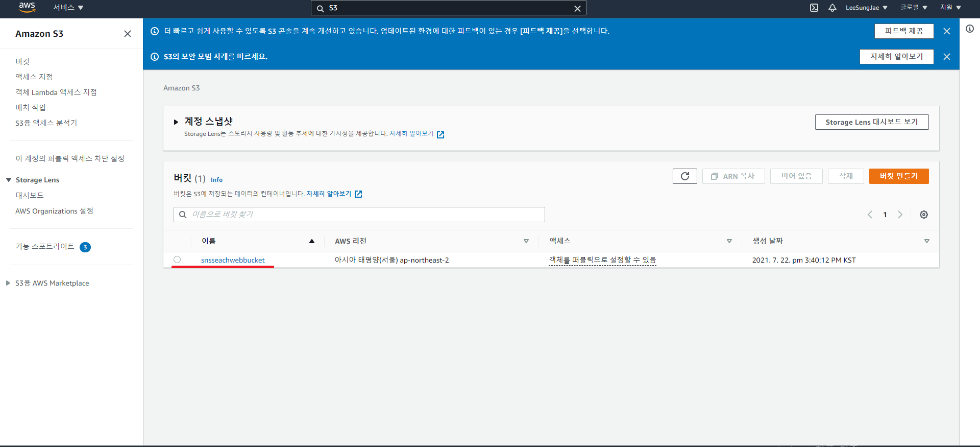The height and width of the screenshot is (447, 980).
Task: Click the Amazon S3 breadcrumb
Action: [181, 88]
